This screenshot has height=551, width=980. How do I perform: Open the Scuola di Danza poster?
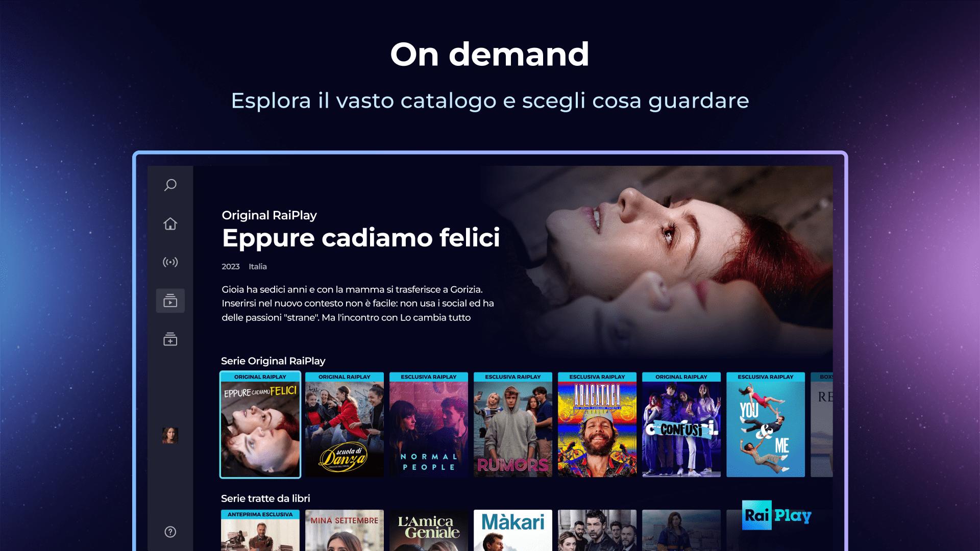click(x=345, y=425)
